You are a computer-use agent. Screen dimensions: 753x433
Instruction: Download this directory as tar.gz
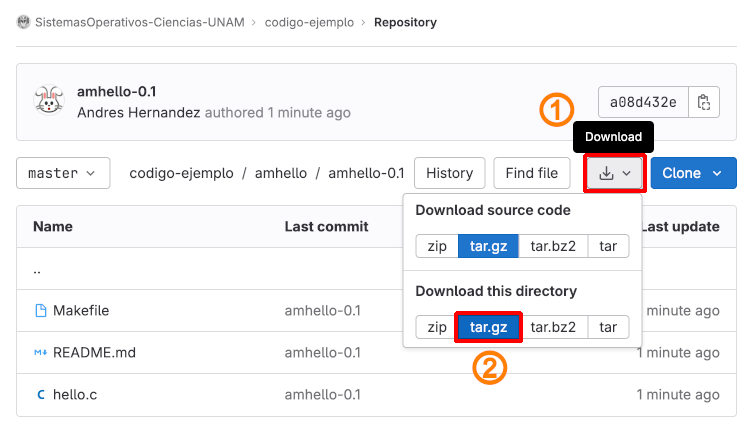[x=488, y=327]
